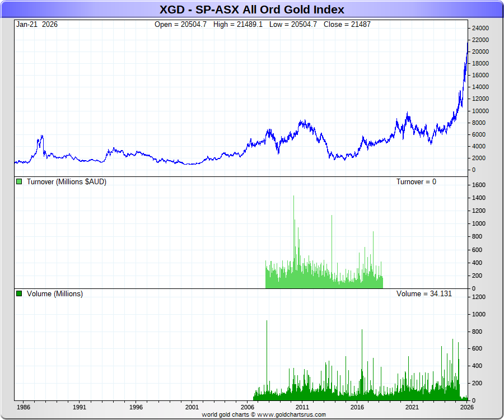Select the Volume = 34.131 readout

[424, 294]
